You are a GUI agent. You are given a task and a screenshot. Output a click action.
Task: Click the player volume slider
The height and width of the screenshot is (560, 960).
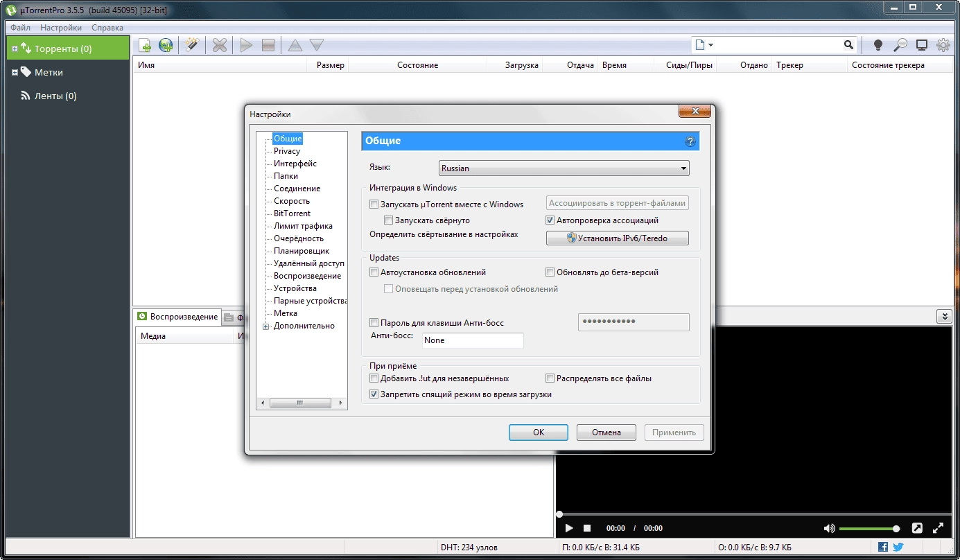[x=869, y=529]
